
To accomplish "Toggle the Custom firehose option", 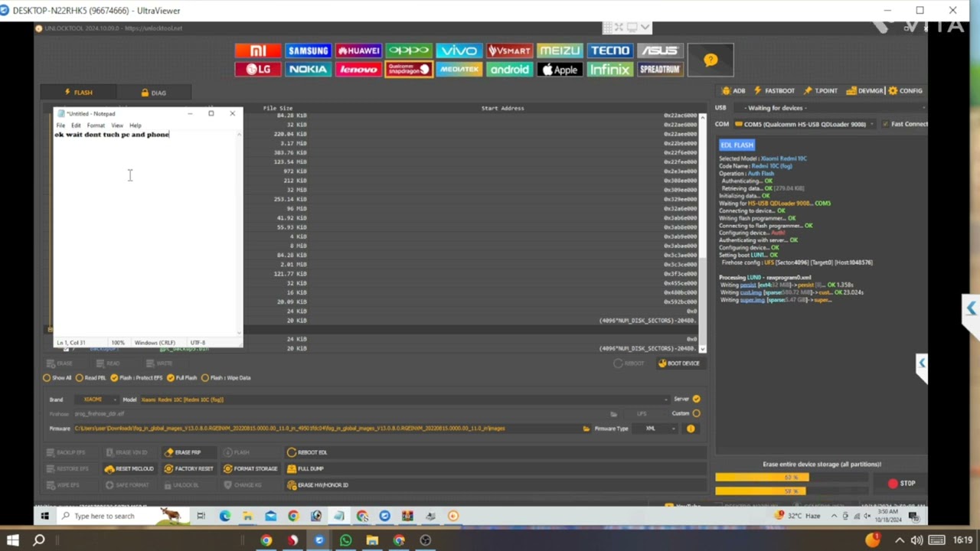I will (x=696, y=413).
